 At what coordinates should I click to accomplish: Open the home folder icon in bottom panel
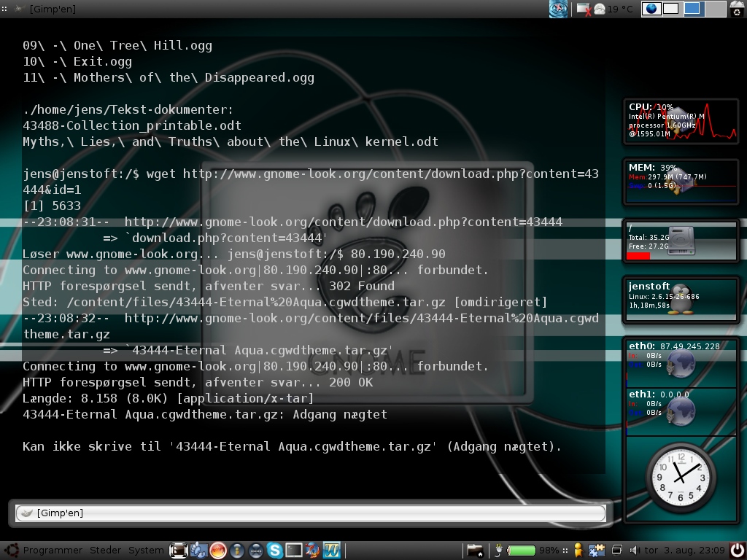(x=475, y=551)
